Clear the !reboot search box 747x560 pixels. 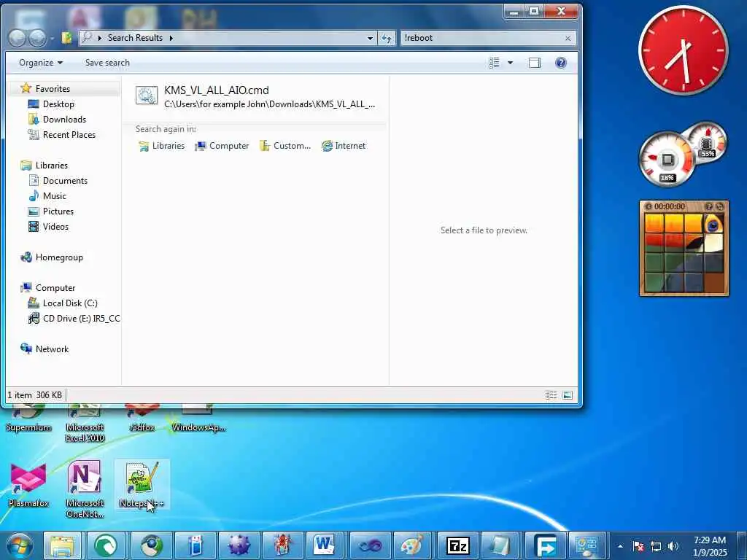click(568, 38)
